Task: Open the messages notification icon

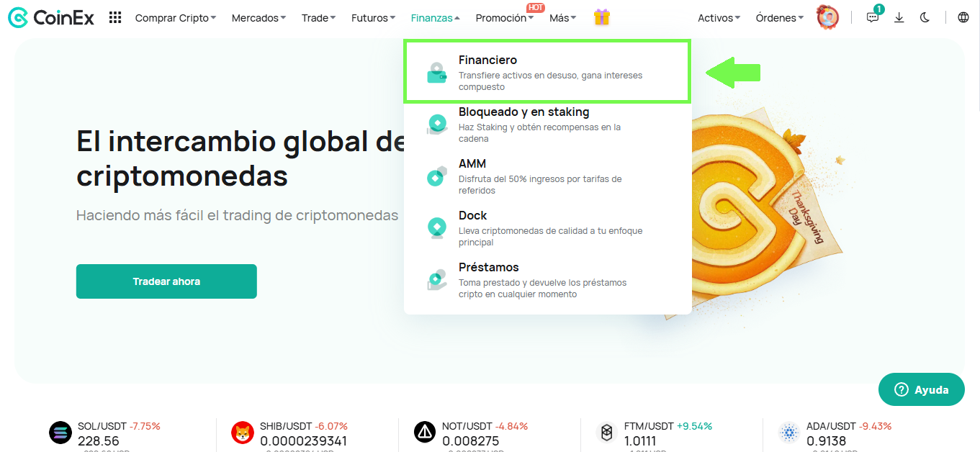Action: [873, 18]
